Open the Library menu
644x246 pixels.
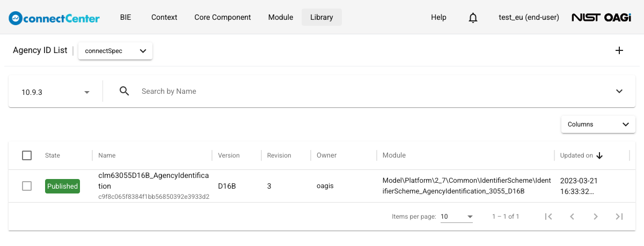(321, 17)
